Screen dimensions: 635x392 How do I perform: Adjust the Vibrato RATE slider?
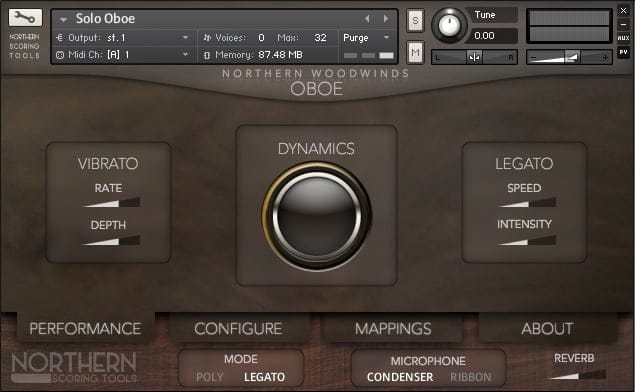coord(111,202)
